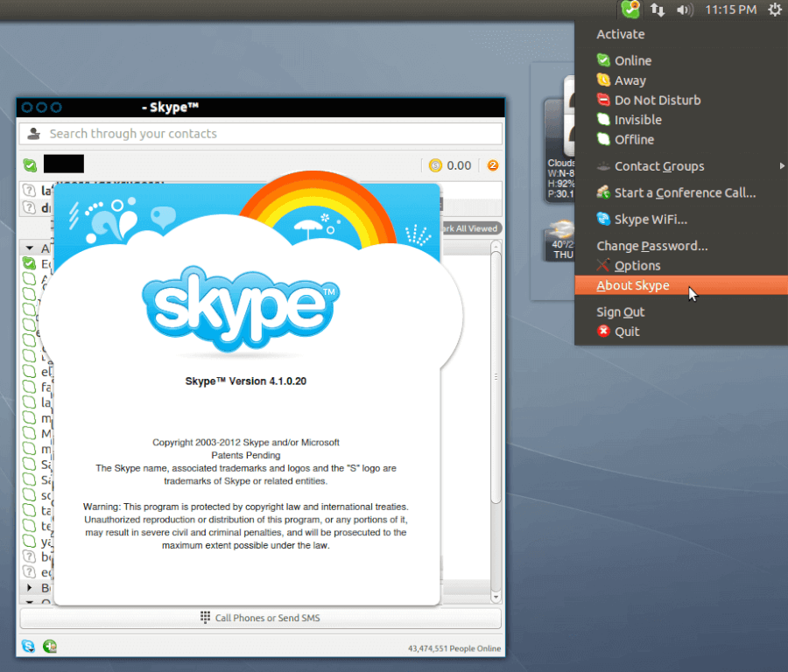Click the contact list vertical scrollbar thumb
The height and width of the screenshot is (672, 788).
pos(496,376)
